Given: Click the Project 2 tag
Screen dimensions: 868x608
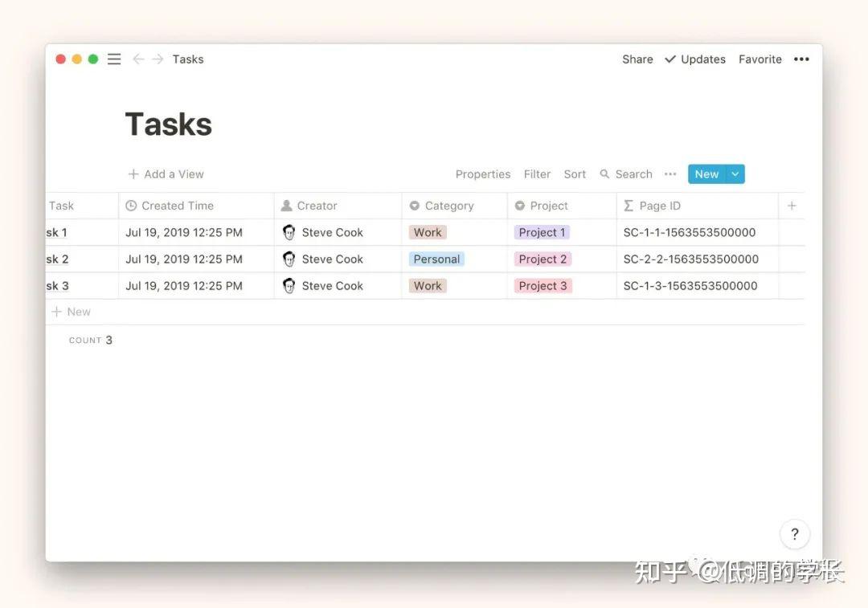Looking at the screenshot, I should point(542,259).
